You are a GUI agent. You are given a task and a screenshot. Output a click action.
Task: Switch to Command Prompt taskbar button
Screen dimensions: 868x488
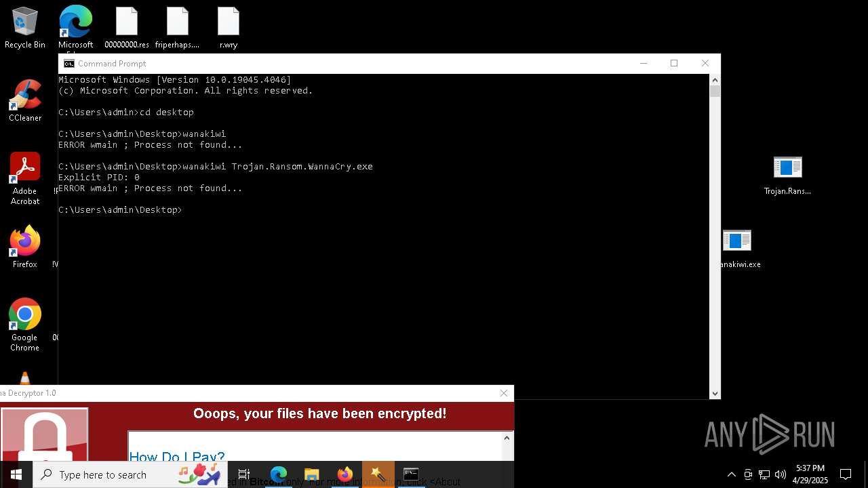[x=412, y=474]
